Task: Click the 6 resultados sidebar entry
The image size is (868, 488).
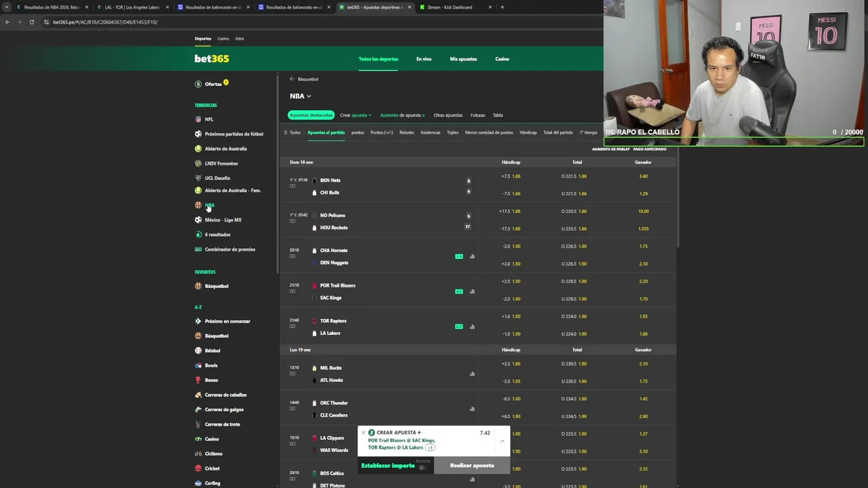Action: [218, 235]
